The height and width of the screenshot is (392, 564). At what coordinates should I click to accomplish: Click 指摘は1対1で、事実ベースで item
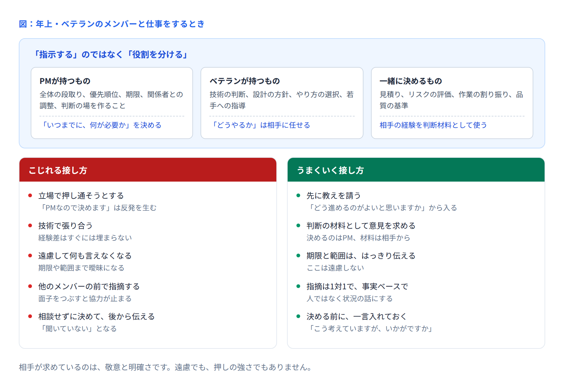[x=357, y=286]
